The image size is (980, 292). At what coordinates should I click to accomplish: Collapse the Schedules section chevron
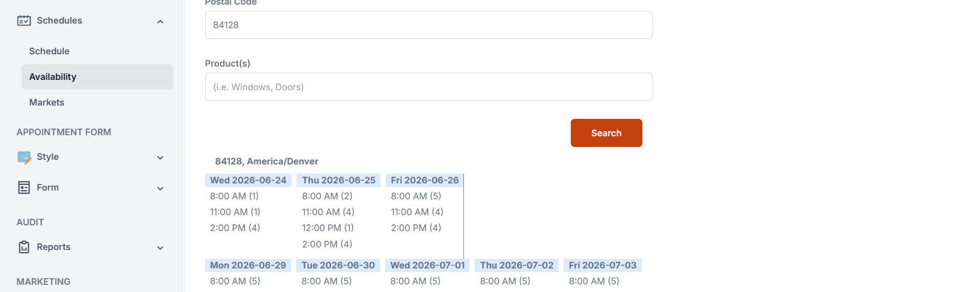tap(160, 22)
